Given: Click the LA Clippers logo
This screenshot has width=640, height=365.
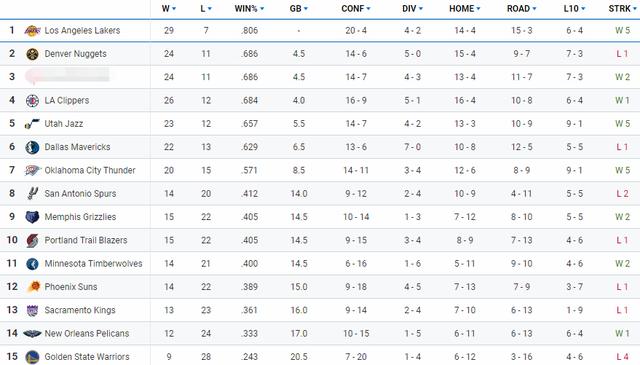Looking at the screenshot, I should (x=32, y=100).
